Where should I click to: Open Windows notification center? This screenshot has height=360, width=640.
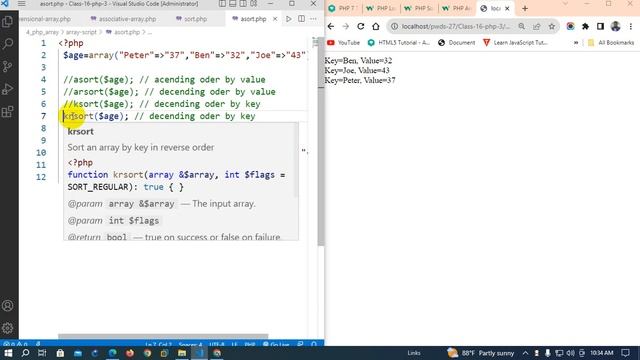tap(626, 353)
